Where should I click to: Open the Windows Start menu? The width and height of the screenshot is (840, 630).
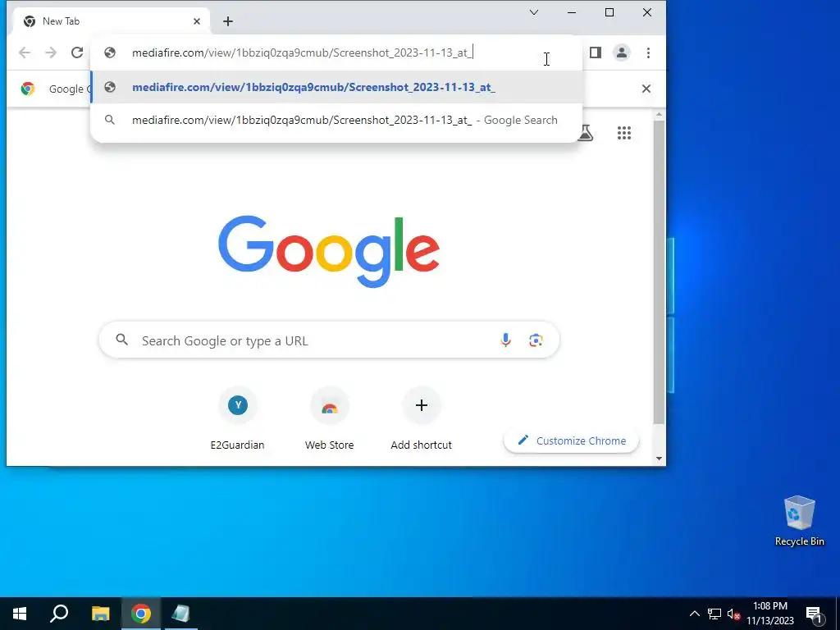20,614
